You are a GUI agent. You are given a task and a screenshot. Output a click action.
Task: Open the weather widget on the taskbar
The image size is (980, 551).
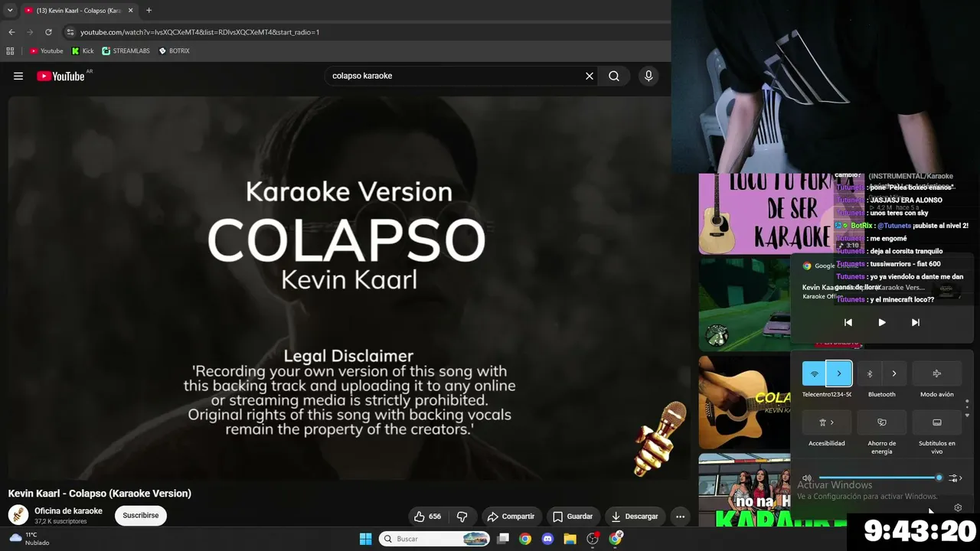click(x=29, y=539)
